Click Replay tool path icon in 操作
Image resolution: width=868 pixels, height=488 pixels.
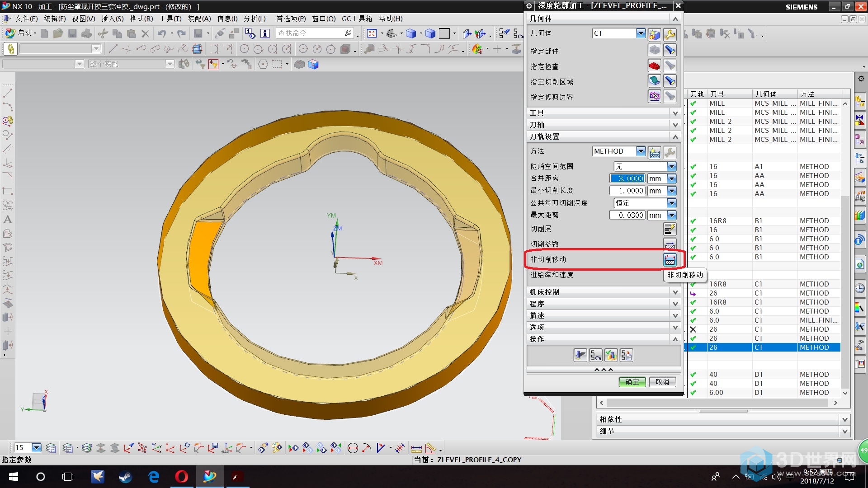tap(596, 355)
